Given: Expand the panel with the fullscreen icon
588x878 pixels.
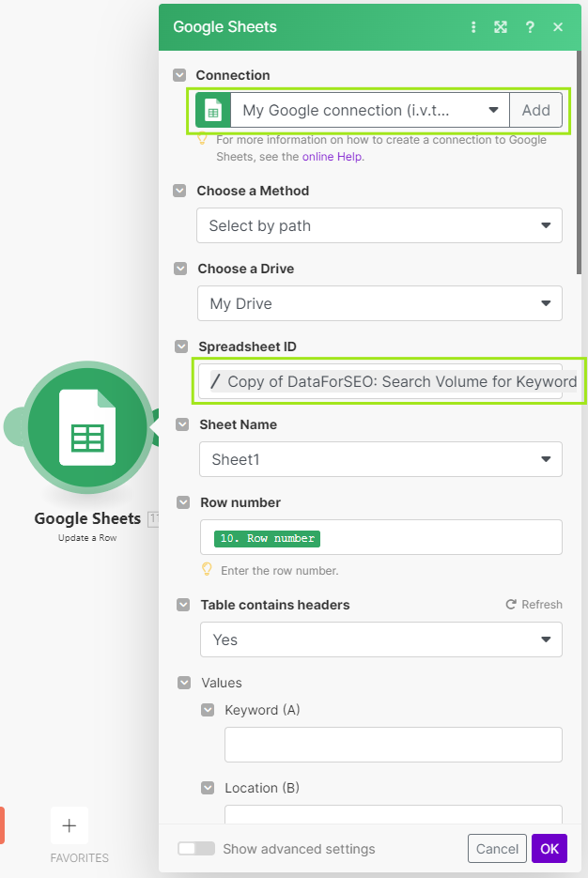Looking at the screenshot, I should (501, 27).
